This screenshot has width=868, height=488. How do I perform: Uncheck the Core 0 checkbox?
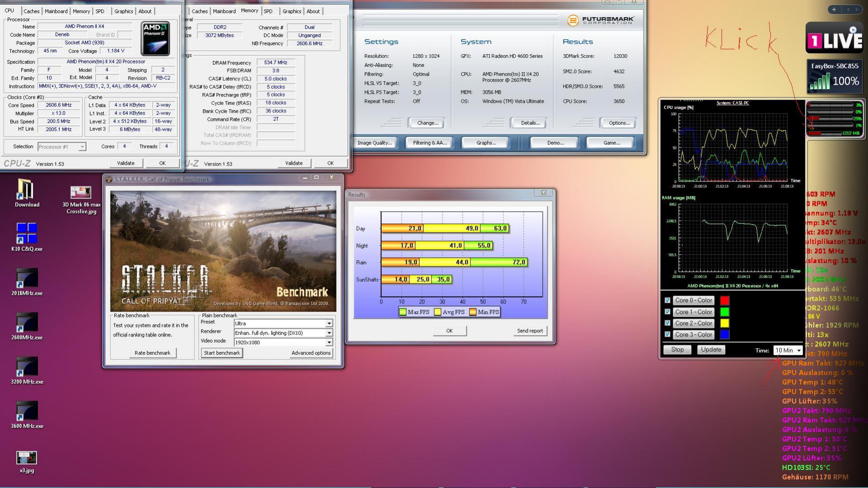pos(667,300)
